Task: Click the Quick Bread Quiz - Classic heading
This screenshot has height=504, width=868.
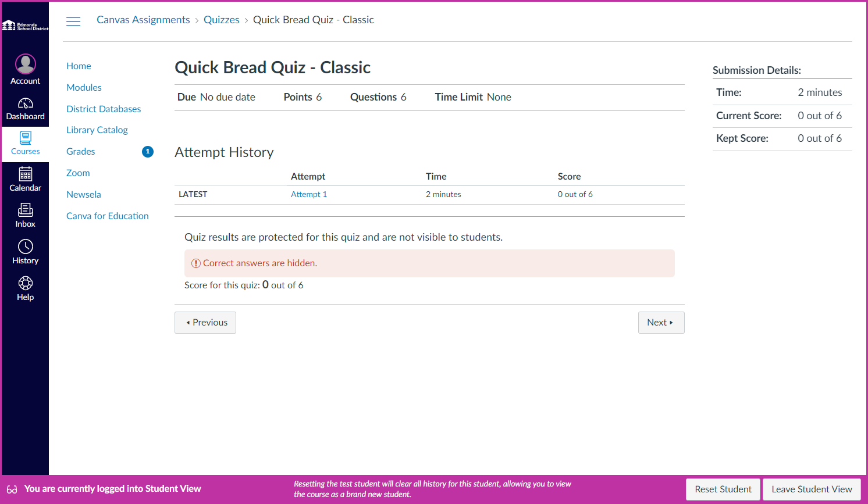Action: (x=273, y=67)
